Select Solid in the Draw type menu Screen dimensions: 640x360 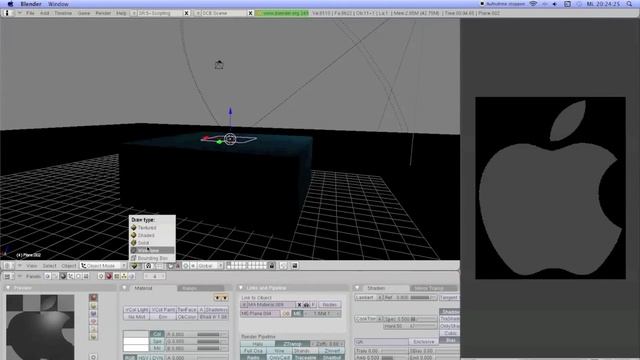tap(152, 243)
